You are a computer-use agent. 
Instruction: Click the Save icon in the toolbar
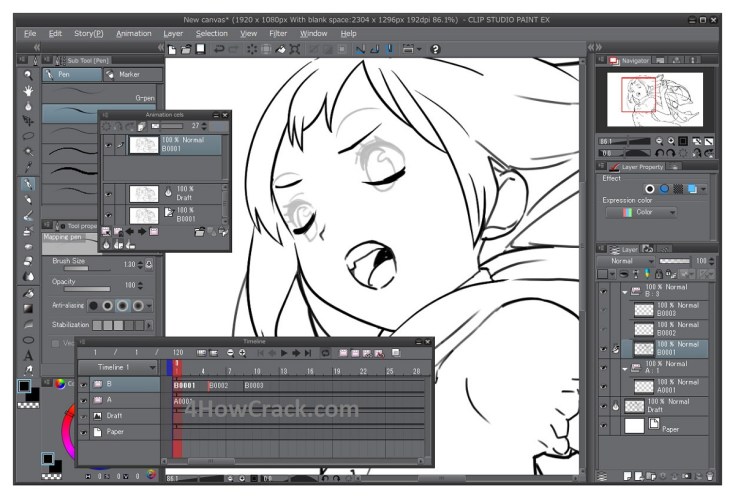pos(201,49)
